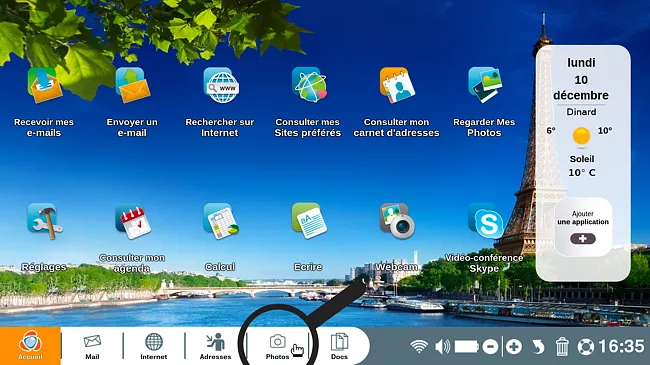
Task: Open Regarder Mes Photos
Action: 485,85
